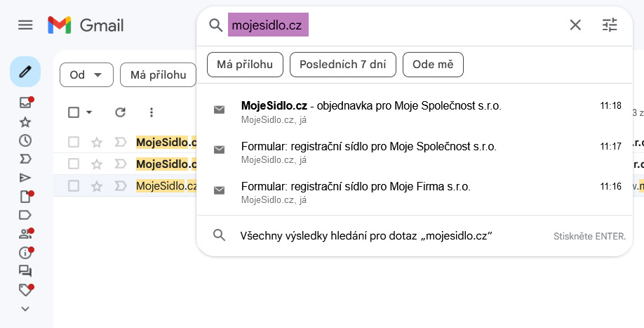Click the search magnifier icon in the search bar
This screenshot has height=328, width=644.
click(215, 25)
